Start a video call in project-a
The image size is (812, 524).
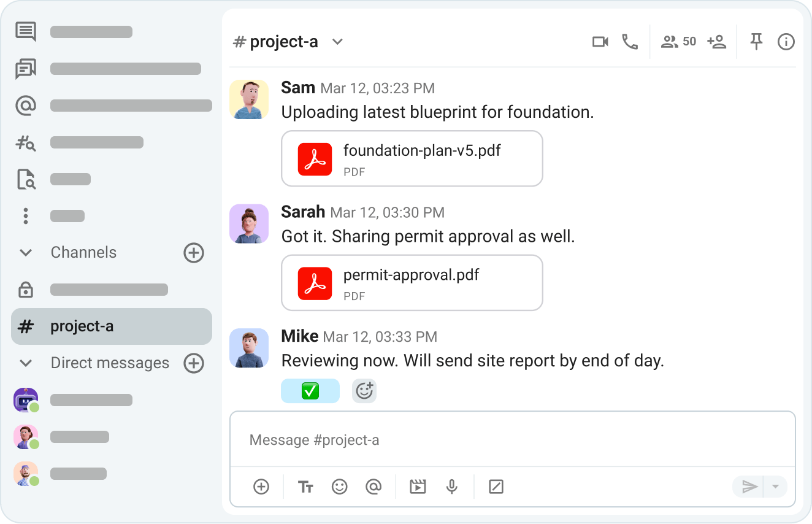600,42
